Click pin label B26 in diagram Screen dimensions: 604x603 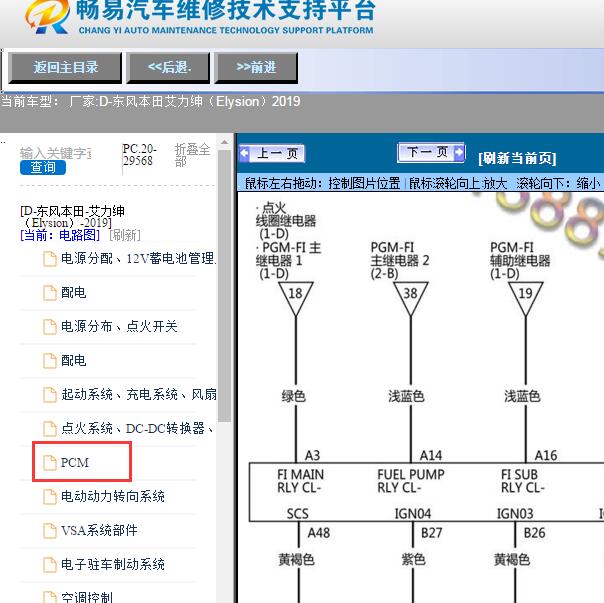coord(534,533)
